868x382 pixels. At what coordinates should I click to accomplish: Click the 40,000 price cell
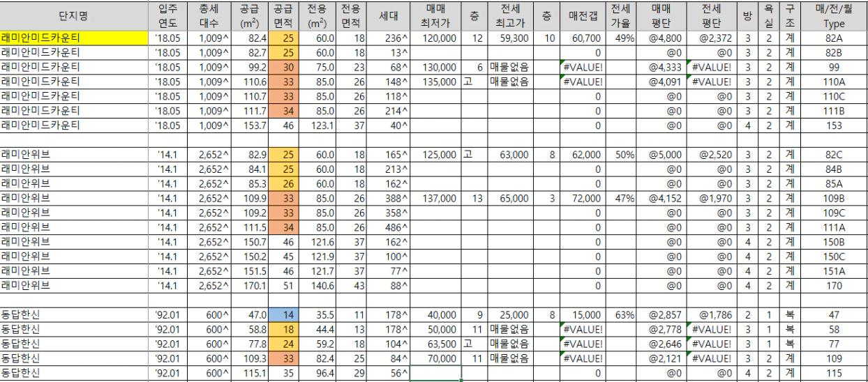coord(435,315)
